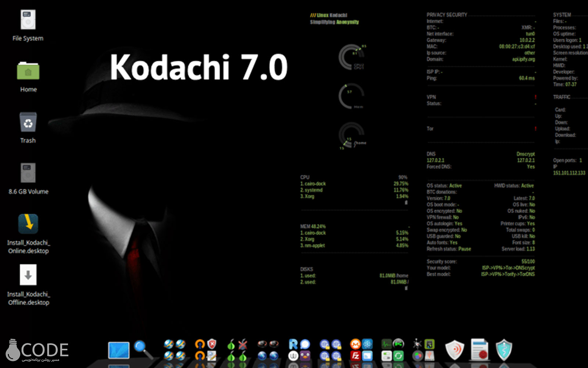
Task: Click 'ISP->VPN->Torify->TorDNS' best model value
Action: [x=508, y=274]
